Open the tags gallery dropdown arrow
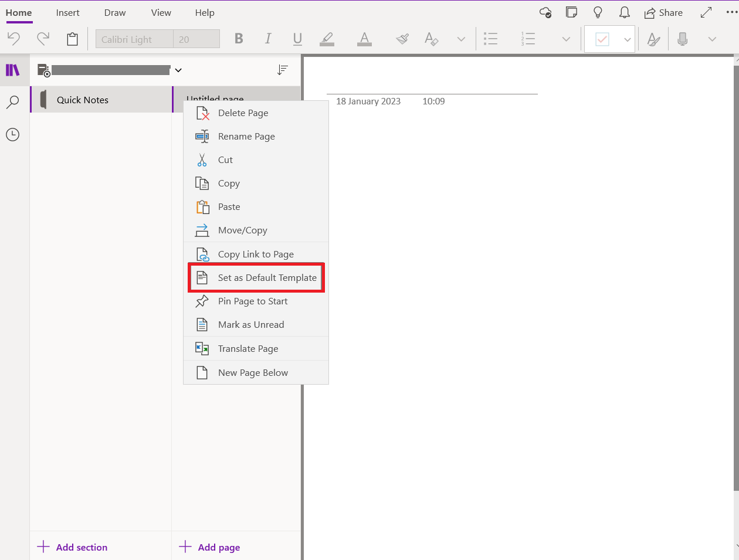Image resolution: width=739 pixels, height=560 pixels. (628, 39)
